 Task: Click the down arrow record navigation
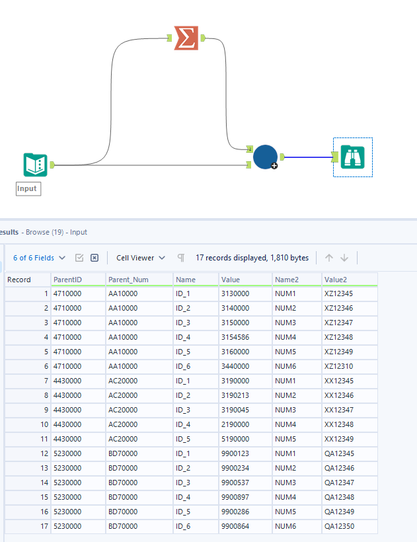(344, 258)
